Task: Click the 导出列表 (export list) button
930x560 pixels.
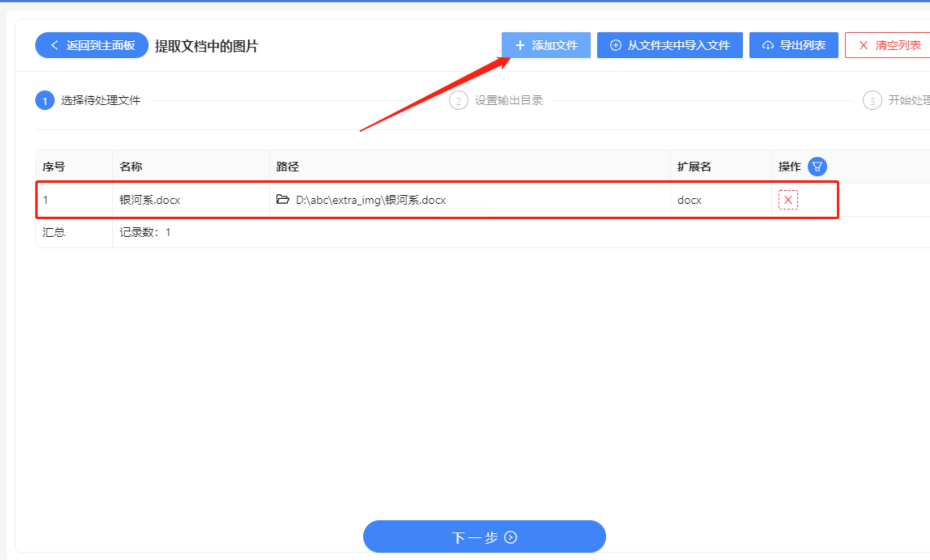Action: [793, 45]
